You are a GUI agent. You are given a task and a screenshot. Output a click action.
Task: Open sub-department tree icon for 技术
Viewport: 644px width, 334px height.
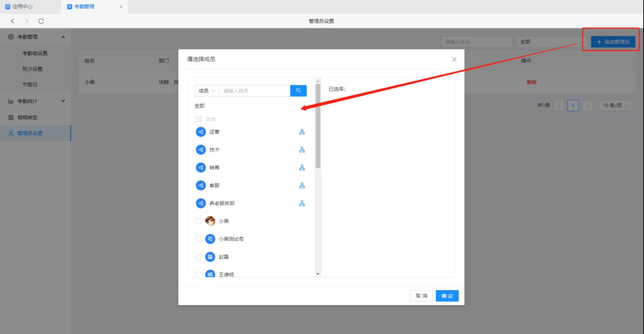click(x=302, y=150)
